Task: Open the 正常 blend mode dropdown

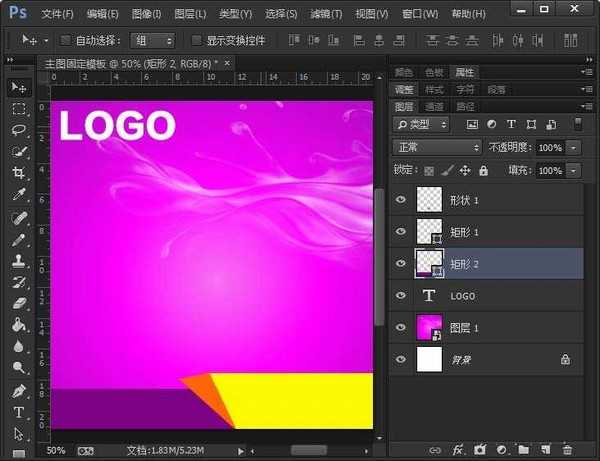Action: point(438,147)
